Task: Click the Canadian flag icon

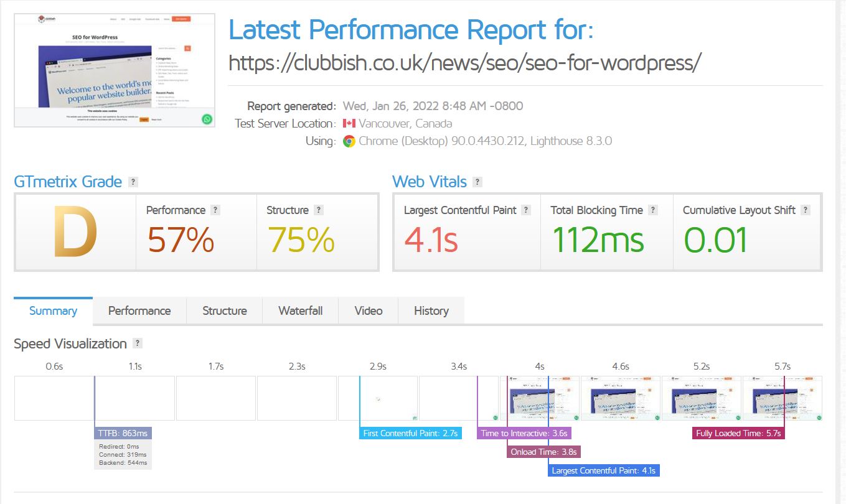Action: [x=349, y=123]
